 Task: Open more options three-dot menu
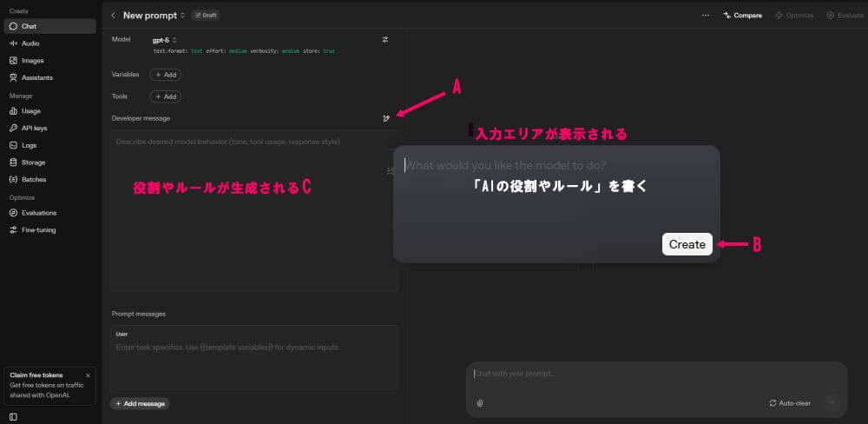[x=706, y=16]
